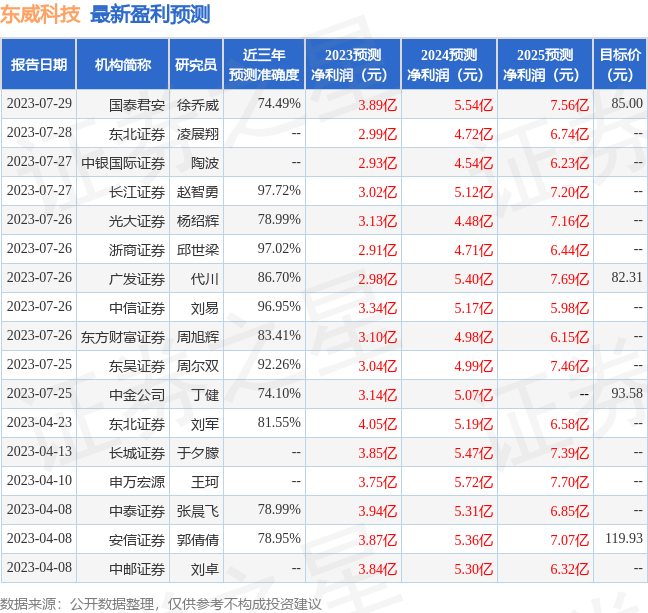Viewport: 648px width, 613px height.
Task: Select institution 光大证券
Action: 137,221
